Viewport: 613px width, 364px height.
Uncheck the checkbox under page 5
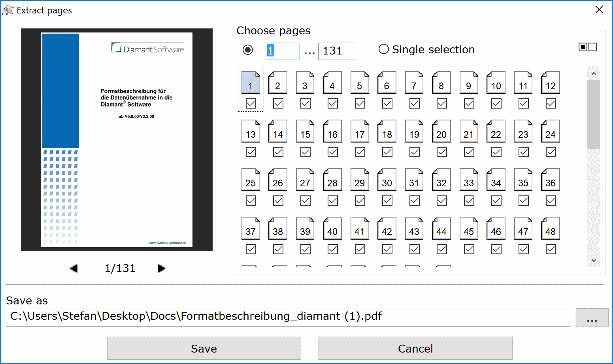[359, 103]
